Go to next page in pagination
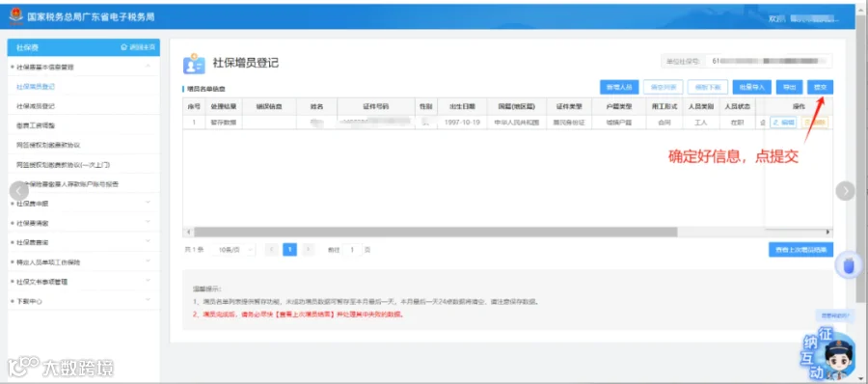868x384 pixels. 309,250
